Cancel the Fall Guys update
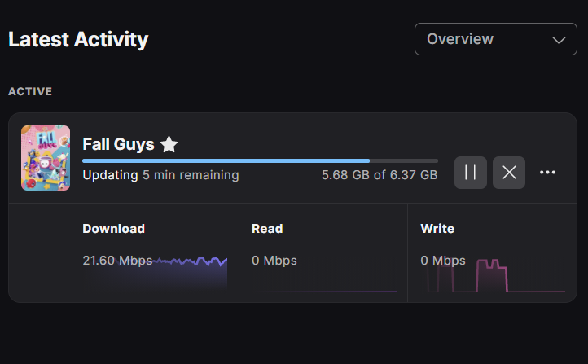588x364 pixels. click(509, 173)
